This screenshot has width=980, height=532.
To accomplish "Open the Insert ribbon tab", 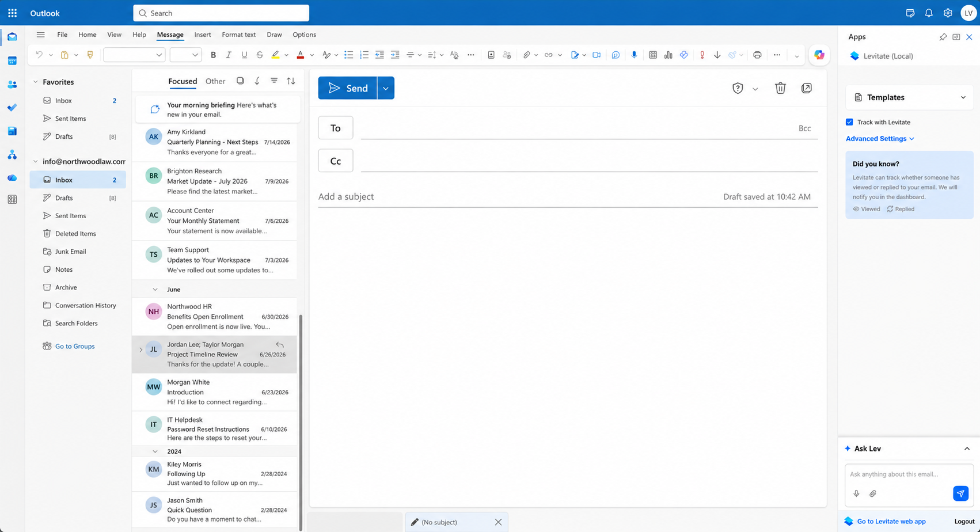I will coord(203,35).
